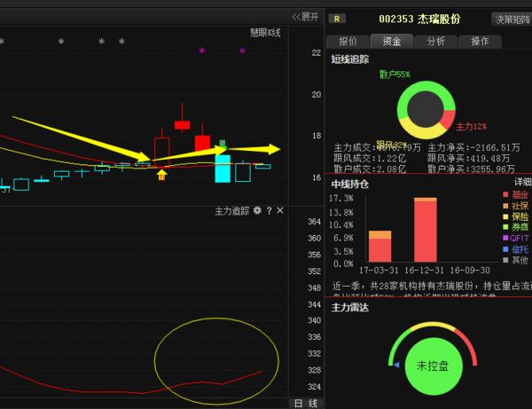Click the 慧眼K线 label on chart
Screen dimensions: 532x409
pyautogui.click(x=264, y=33)
